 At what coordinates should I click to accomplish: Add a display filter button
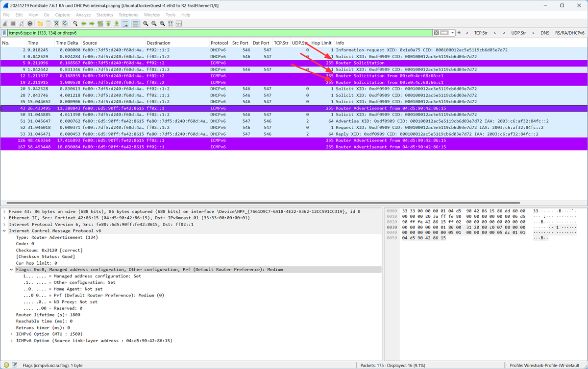(x=459, y=33)
